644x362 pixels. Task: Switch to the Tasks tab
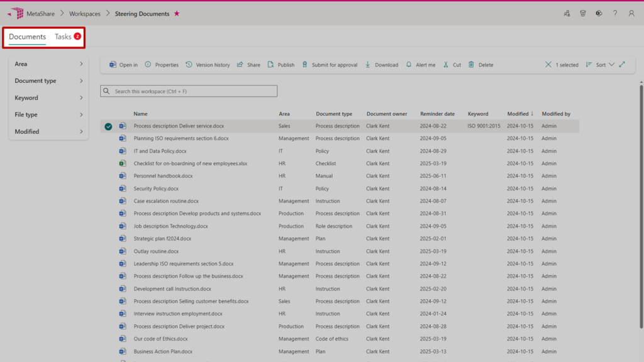pos(64,36)
